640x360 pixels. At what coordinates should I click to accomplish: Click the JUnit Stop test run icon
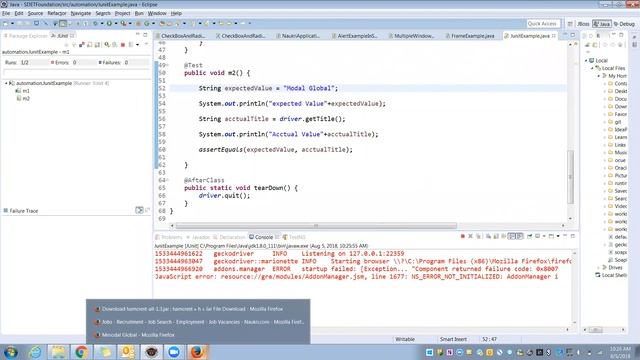pos(122,44)
